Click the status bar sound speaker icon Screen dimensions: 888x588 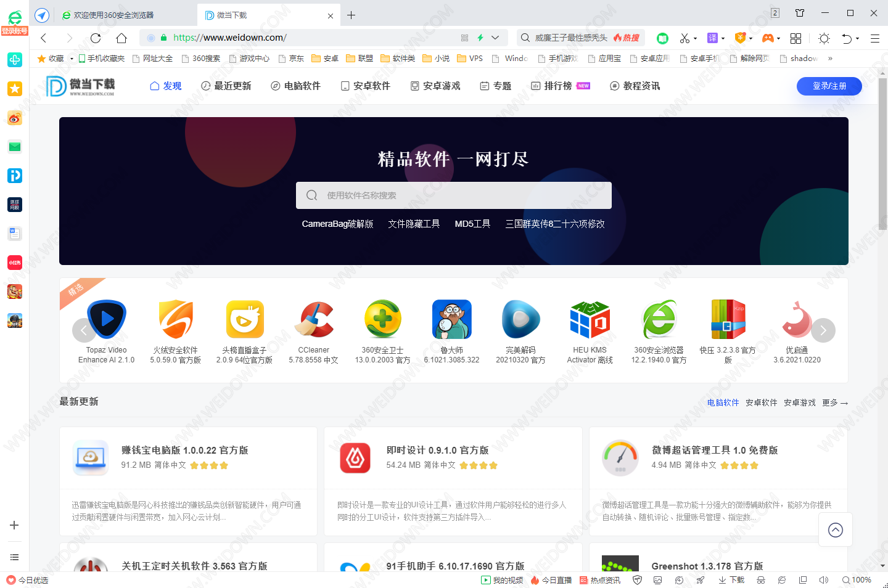(823, 580)
